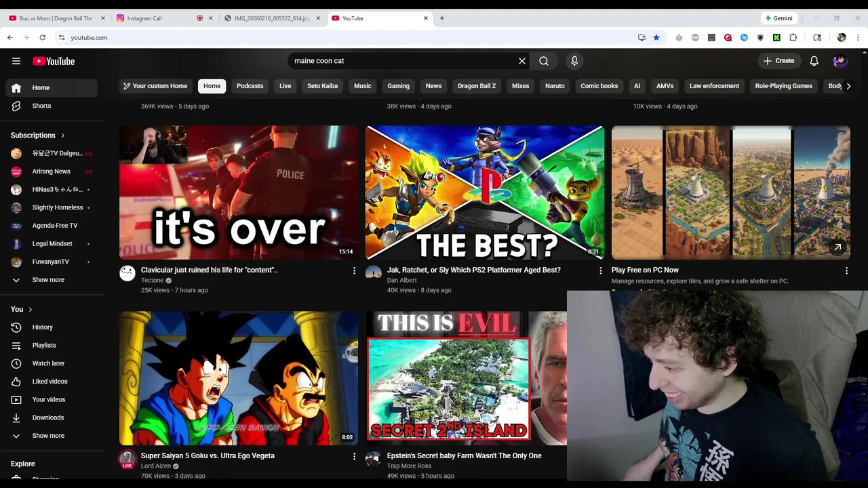Image resolution: width=868 pixels, height=488 pixels.
Task: Open the browser extensions puzzle icon
Action: coord(793,37)
